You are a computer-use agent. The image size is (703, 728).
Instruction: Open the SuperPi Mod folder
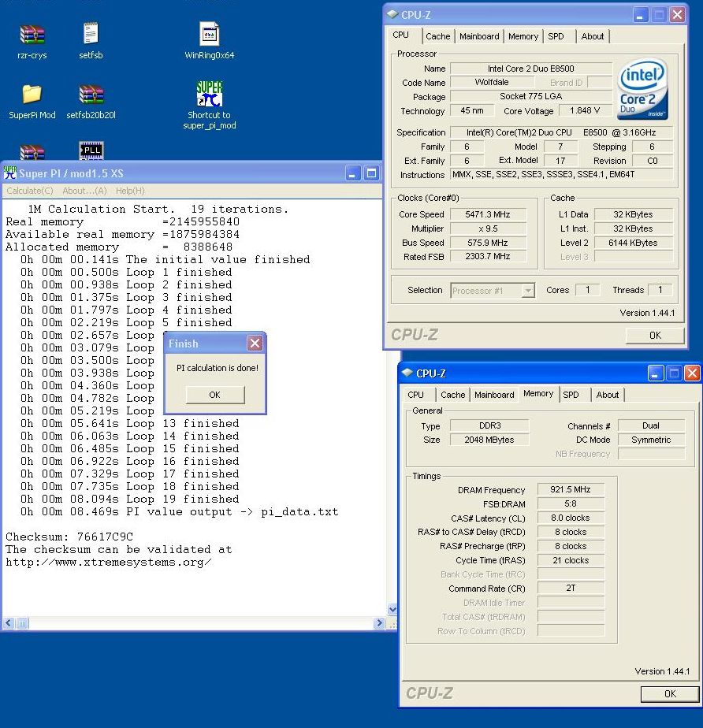click(32, 95)
